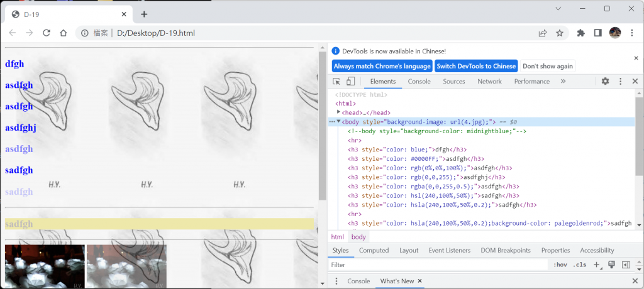The width and height of the screenshot is (644, 289).
Task: Select the h3 with color #0000FF node
Action: click(x=416, y=159)
